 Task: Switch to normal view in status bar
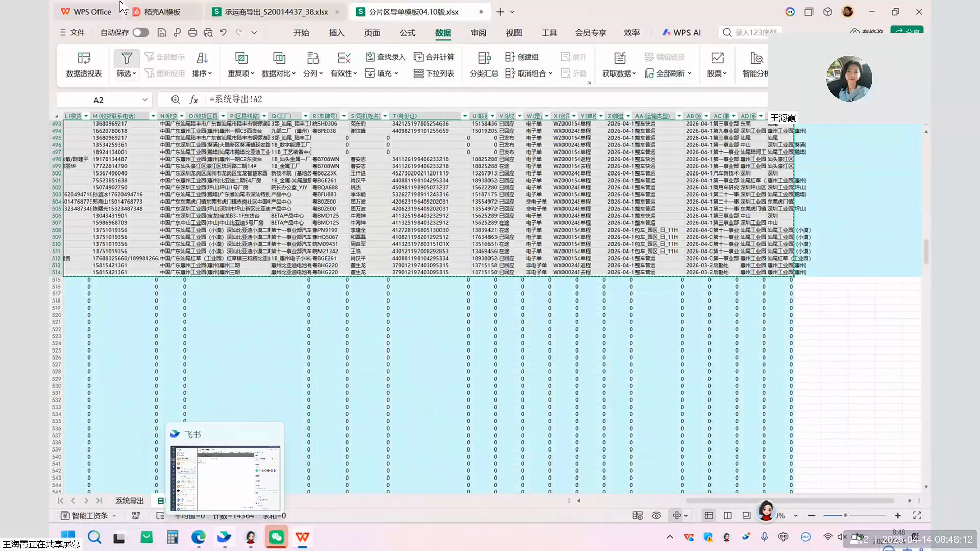(x=708, y=516)
